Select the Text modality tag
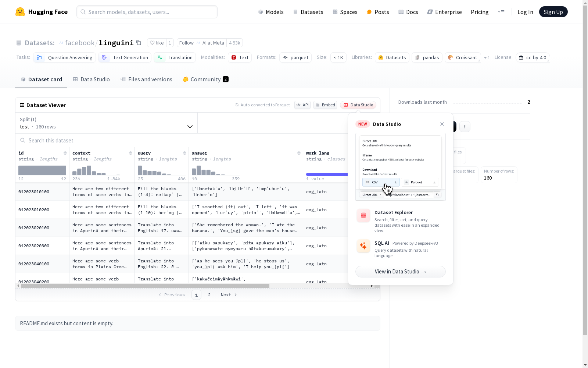The width and height of the screenshot is (588, 368). click(x=240, y=57)
